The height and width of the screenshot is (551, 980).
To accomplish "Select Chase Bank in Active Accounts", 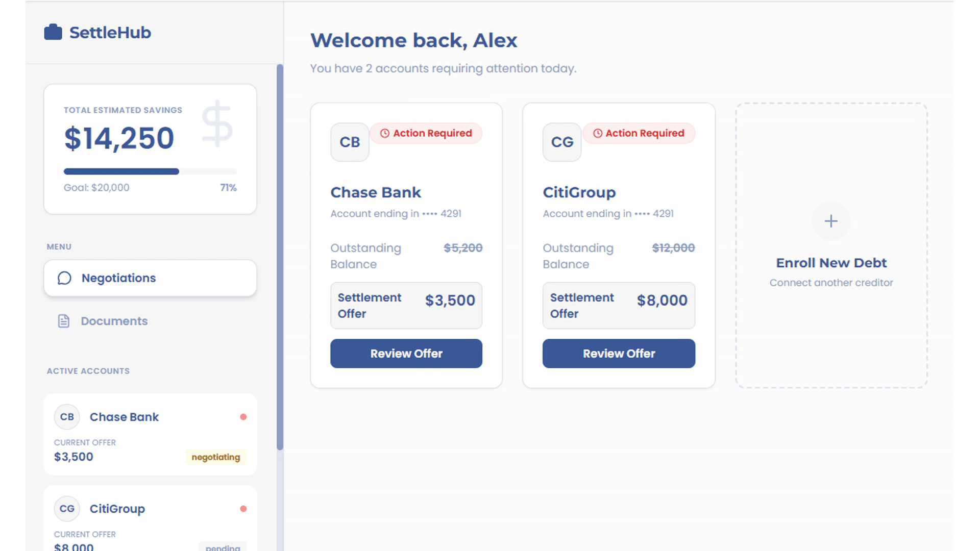I will coord(124,417).
